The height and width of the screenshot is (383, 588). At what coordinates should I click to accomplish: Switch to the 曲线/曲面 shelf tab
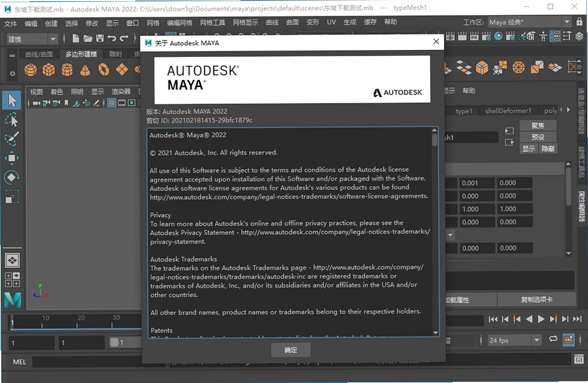pos(39,55)
